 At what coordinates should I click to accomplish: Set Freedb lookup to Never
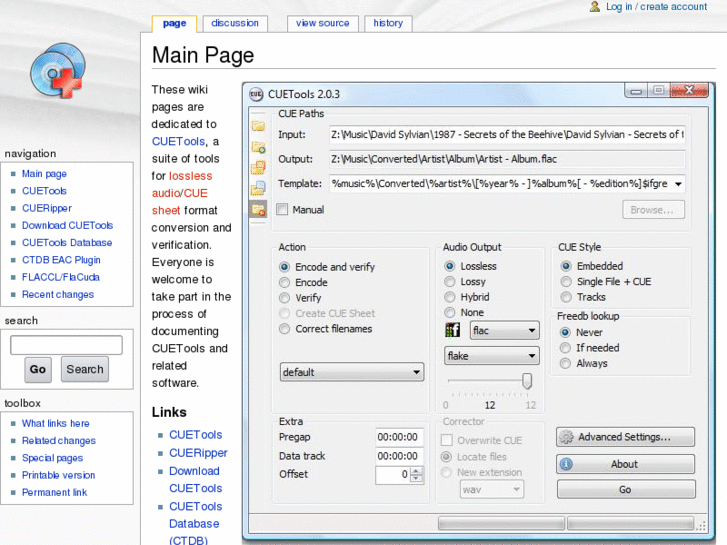[x=565, y=332]
